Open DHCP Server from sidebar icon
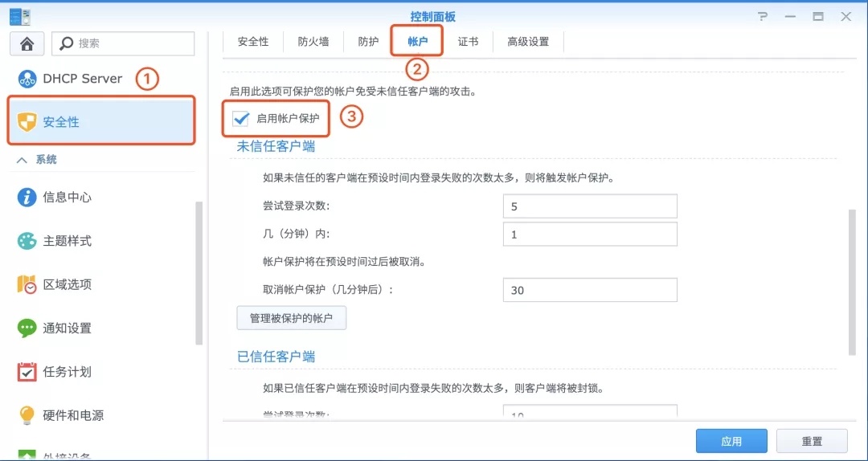This screenshot has height=461, width=868. (27, 80)
